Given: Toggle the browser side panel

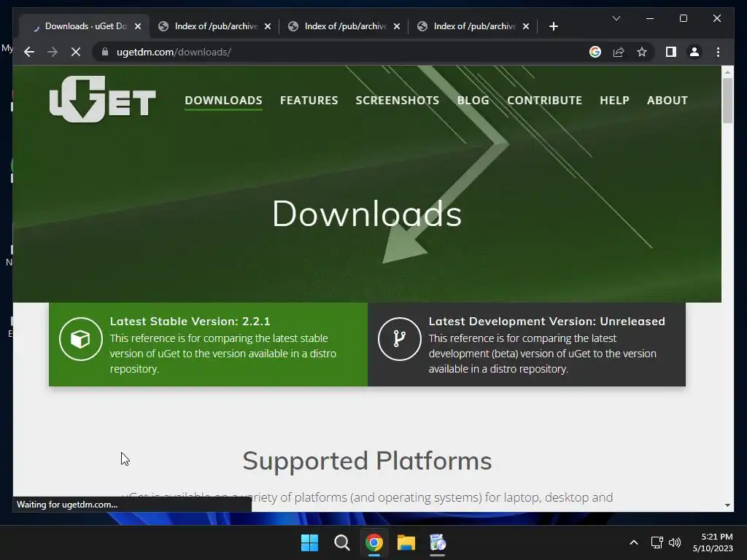Looking at the screenshot, I should (x=671, y=52).
